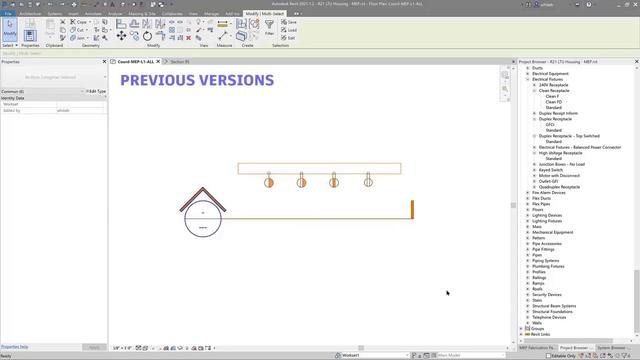The height and width of the screenshot is (360, 640).
Task: Select the Modify arrow tool
Action: click(9, 29)
